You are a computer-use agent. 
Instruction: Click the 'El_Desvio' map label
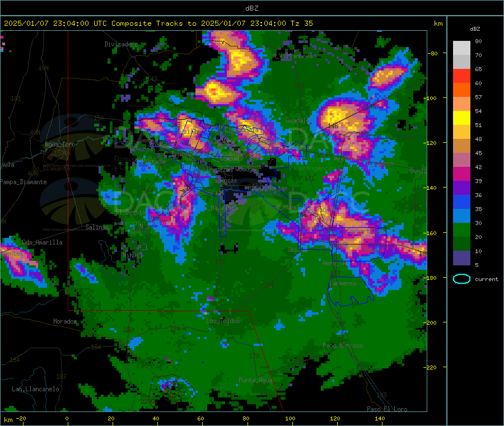(x=130, y=212)
